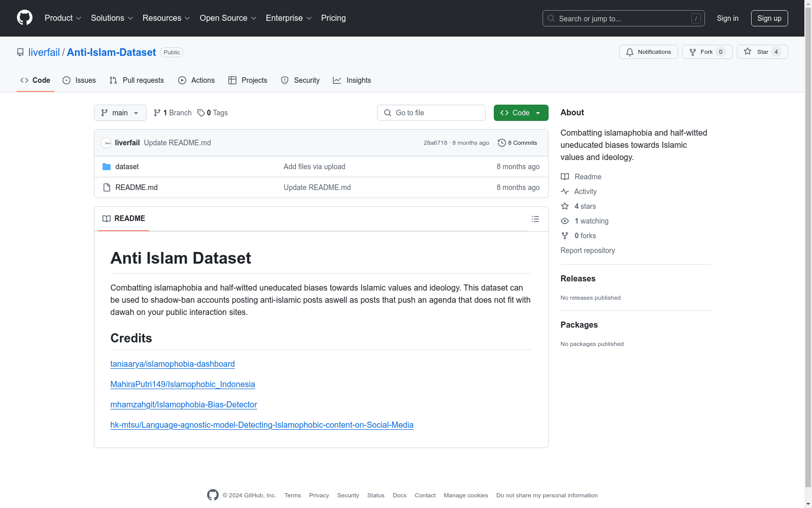Open the footer Terms link
This screenshot has width=812, height=508.
[x=293, y=495]
